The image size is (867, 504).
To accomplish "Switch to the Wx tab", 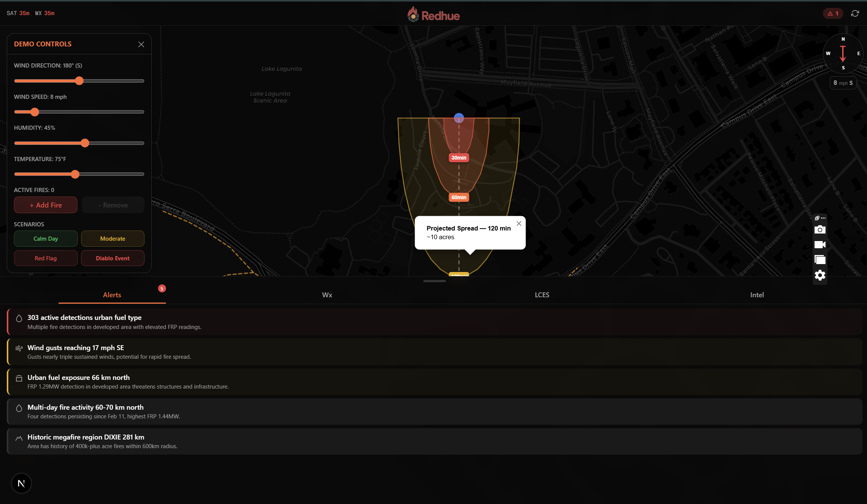I will coord(327,295).
